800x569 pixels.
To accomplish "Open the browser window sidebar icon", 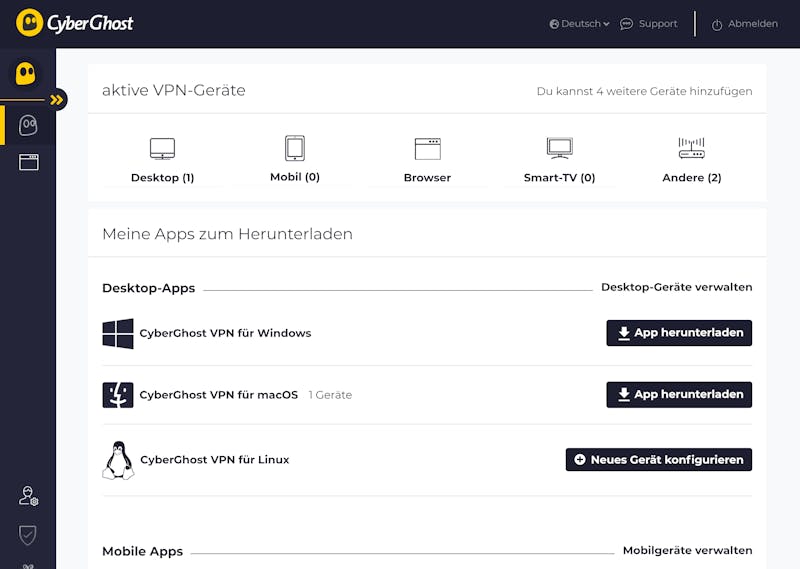I will [x=29, y=162].
